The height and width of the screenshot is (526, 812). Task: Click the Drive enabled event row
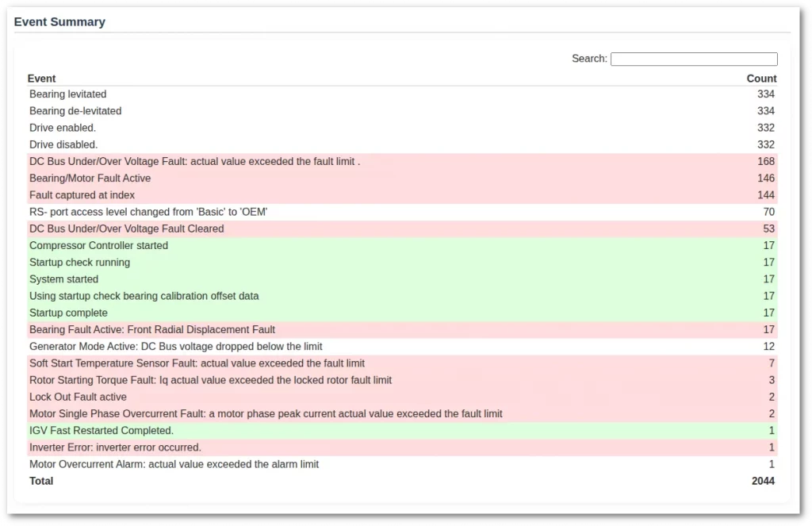tap(63, 128)
